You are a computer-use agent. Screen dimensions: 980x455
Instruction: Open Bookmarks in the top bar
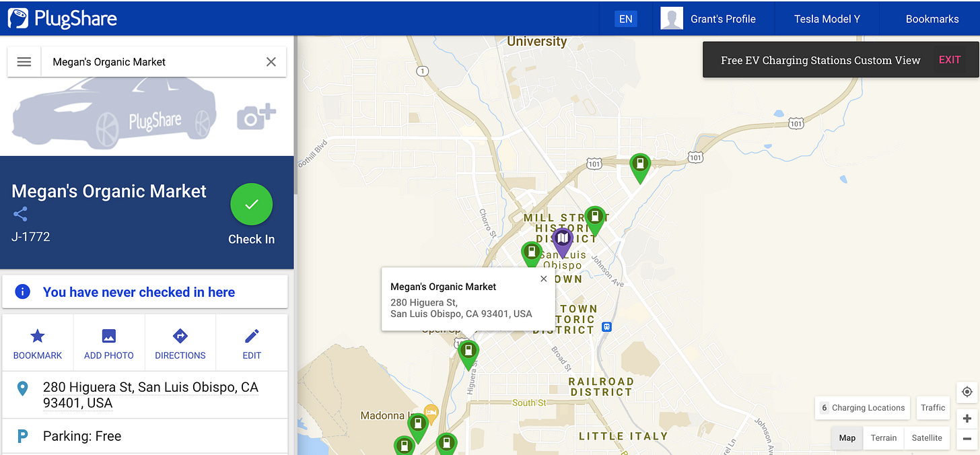coord(932,19)
